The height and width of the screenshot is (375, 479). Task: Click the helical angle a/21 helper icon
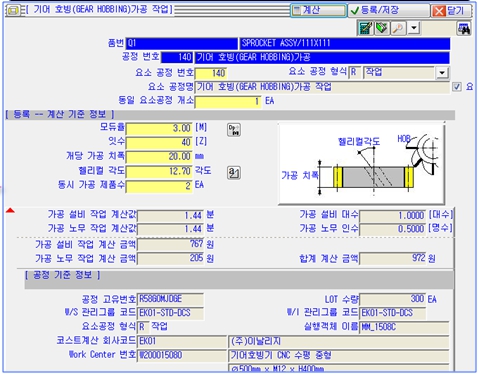click(x=234, y=173)
